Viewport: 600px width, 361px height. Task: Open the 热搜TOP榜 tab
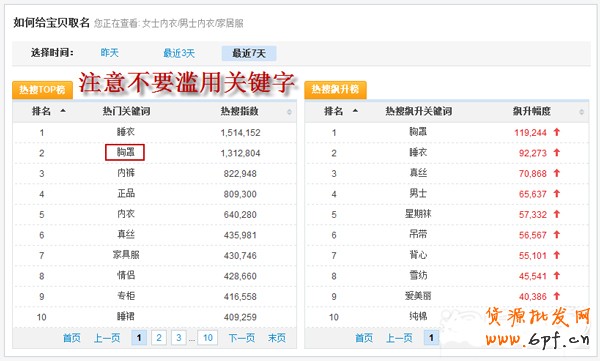coord(42,90)
